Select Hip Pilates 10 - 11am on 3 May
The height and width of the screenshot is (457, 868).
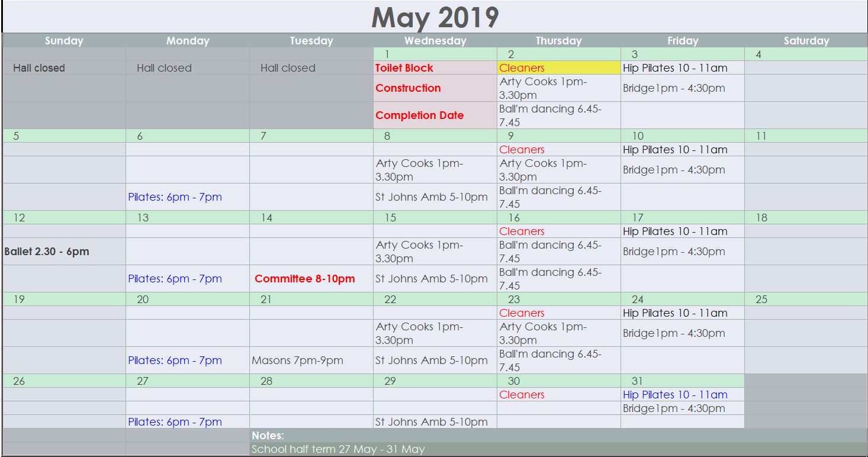pos(675,68)
